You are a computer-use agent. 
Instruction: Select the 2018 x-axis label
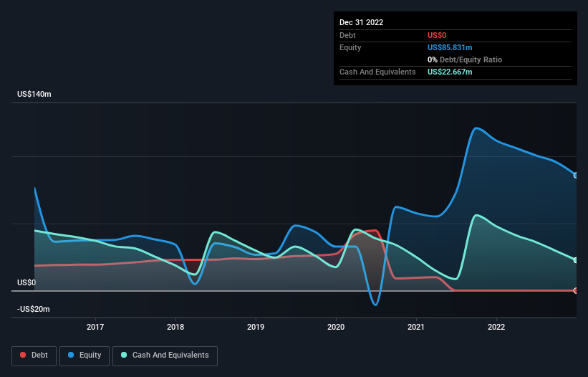(x=175, y=327)
